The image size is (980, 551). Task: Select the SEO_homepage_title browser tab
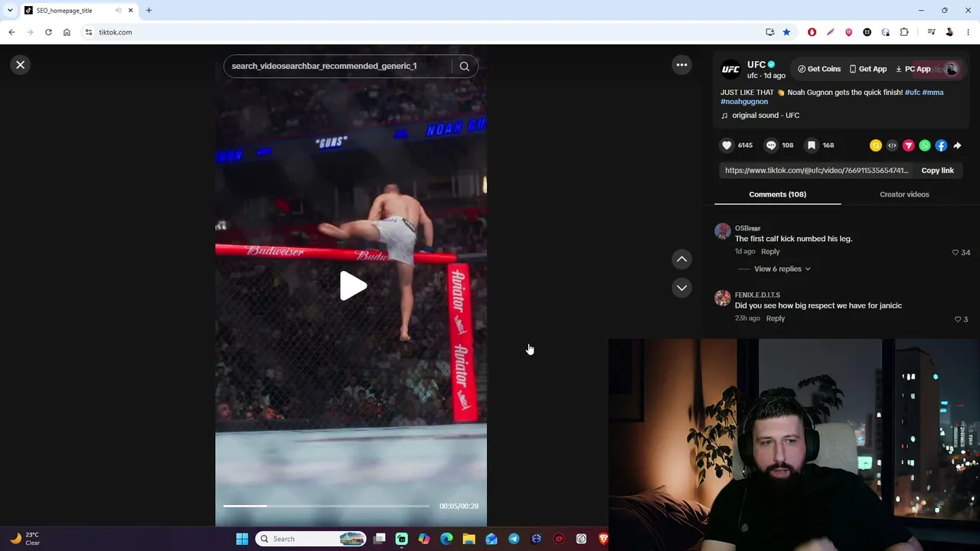point(79,10)
